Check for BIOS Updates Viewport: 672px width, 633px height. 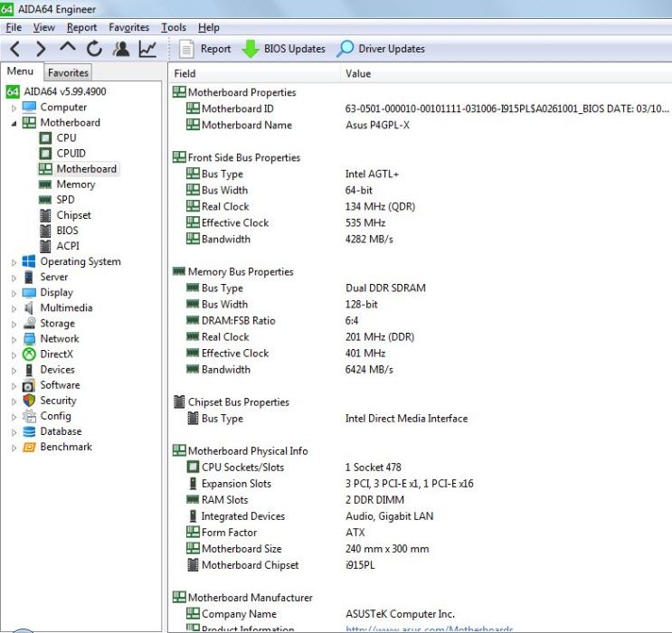pyautogui.click(x=283, y=49)
